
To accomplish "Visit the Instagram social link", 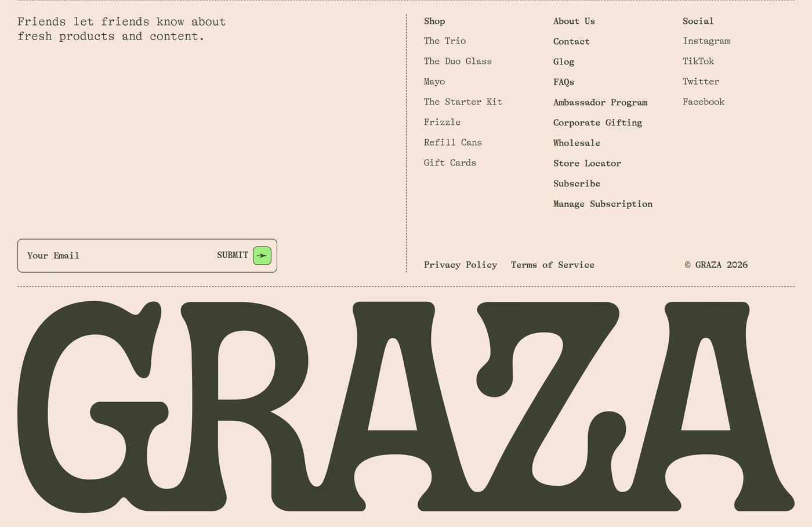I will point(706,41).
